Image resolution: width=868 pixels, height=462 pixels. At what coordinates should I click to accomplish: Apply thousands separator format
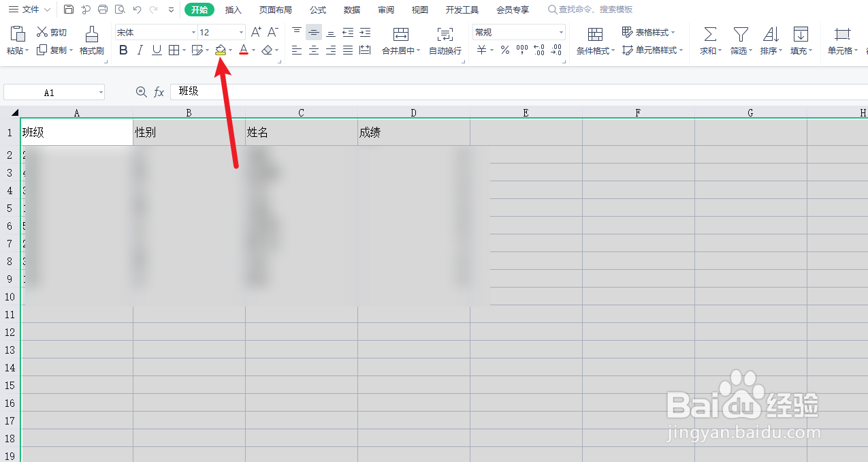[522, 50]
